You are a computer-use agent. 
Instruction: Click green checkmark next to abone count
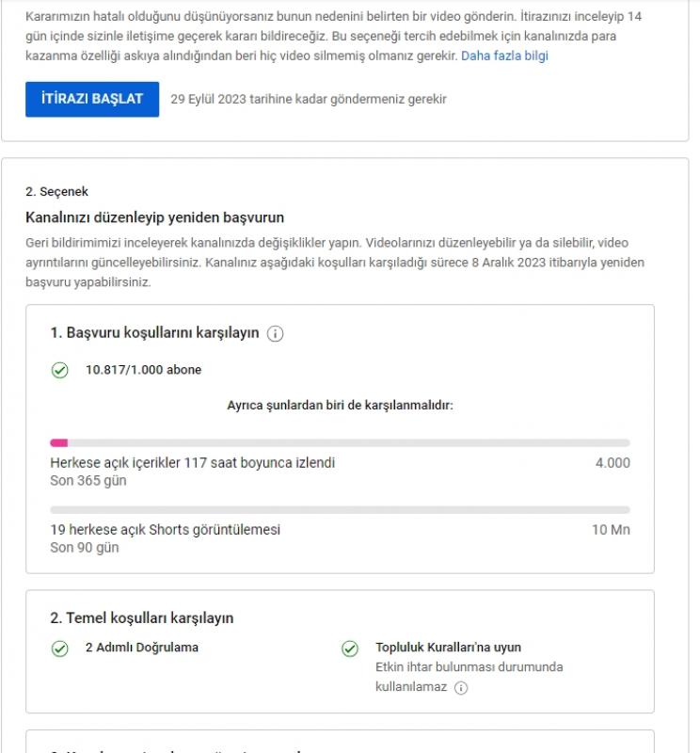click(60, 370)
